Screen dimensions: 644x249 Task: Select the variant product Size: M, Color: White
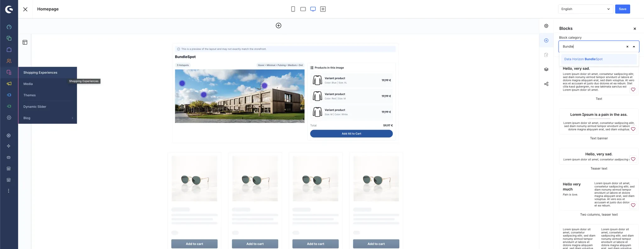[351, 112]
